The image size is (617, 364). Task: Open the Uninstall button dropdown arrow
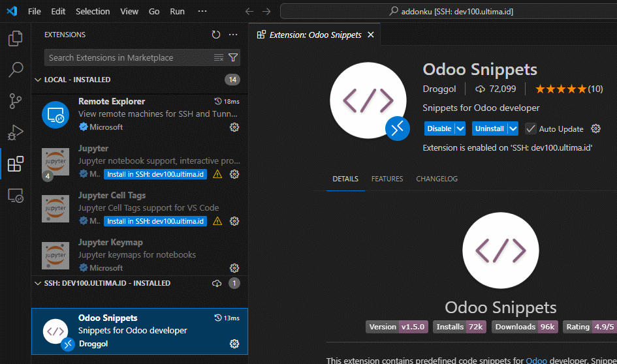coord(513,129)
